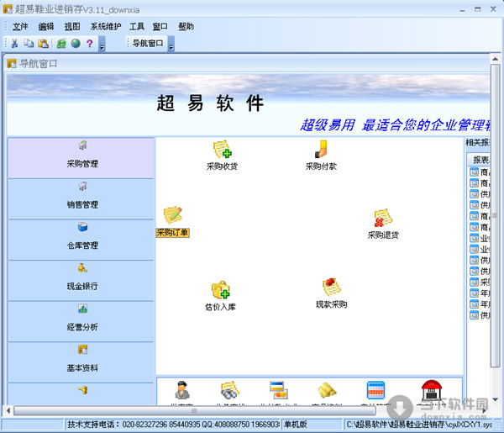The height and width of the screenshot is (433, 504).
Task: Open the 视图 menu
Action: point(72,27)
